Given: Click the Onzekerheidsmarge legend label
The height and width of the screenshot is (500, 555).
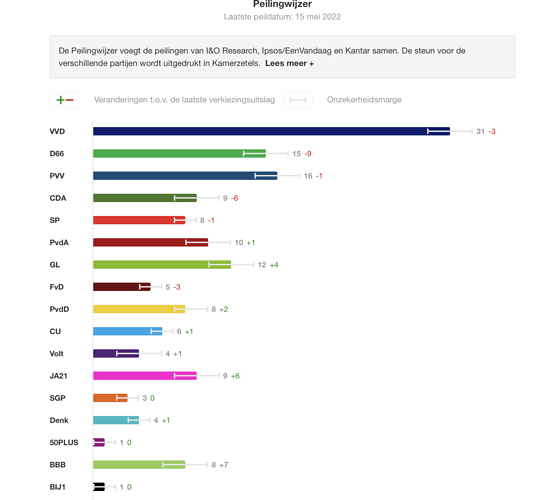Looking at the screenshot, I should (x=364, y=100).
